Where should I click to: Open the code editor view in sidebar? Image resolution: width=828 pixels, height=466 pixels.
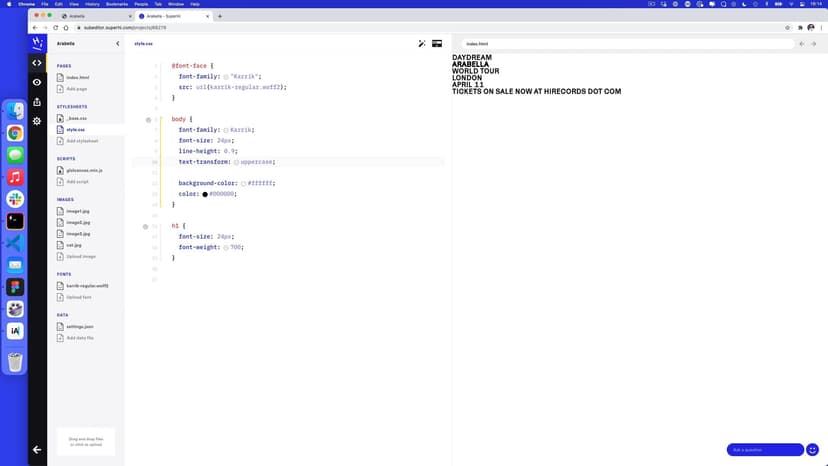[37, 63]
